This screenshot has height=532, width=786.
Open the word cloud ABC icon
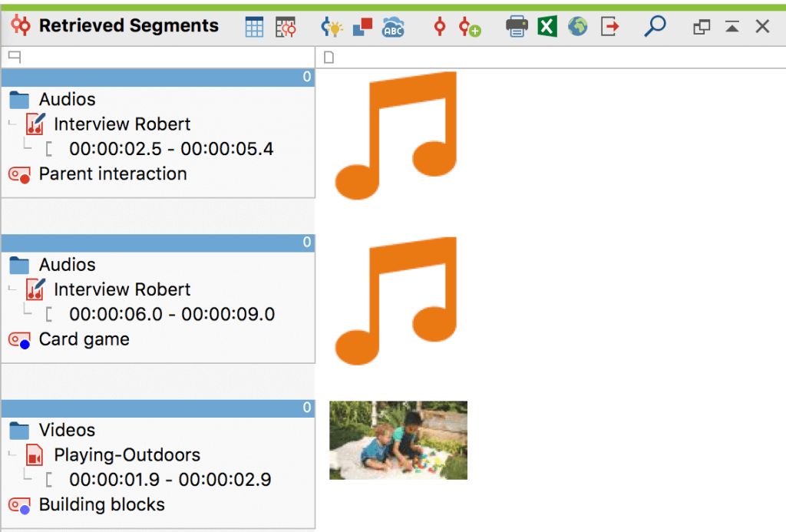click(x=393, y=27)
